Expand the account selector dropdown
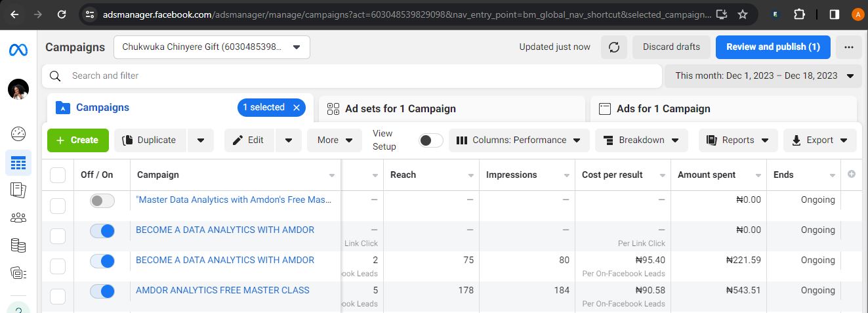 point(297,47)
